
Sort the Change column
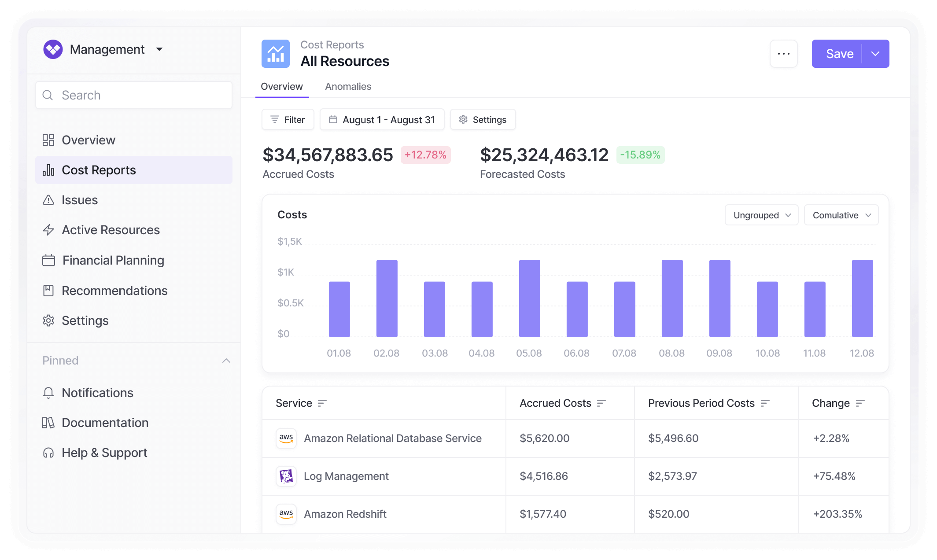(860, 403)
